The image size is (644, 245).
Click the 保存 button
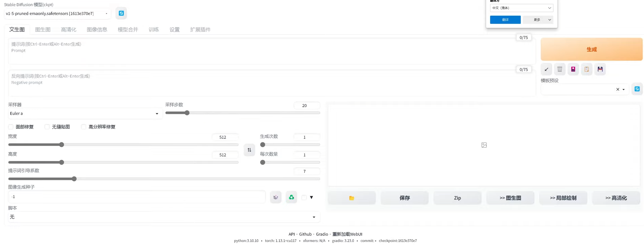(405, 198)
